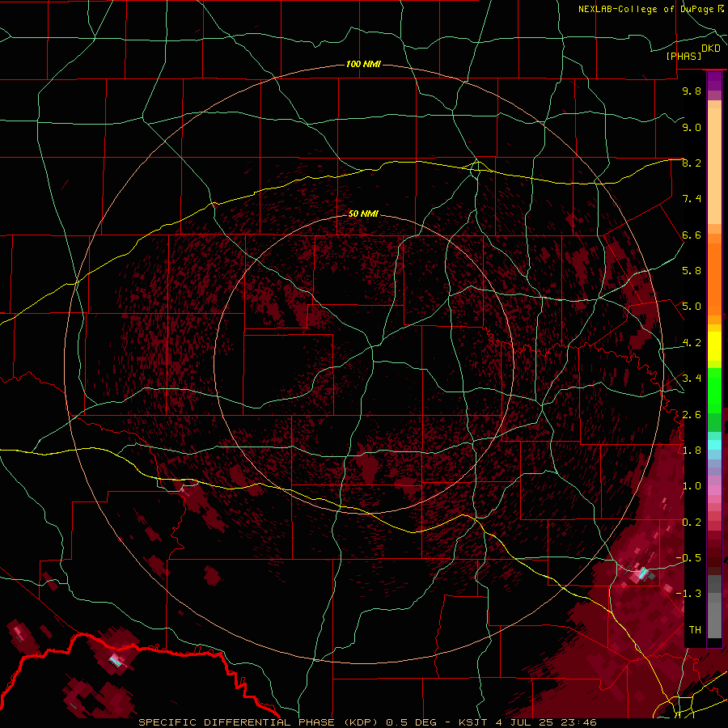Click the cyan echo core in the southwest storm
The image size is (728, 728).
115,660
